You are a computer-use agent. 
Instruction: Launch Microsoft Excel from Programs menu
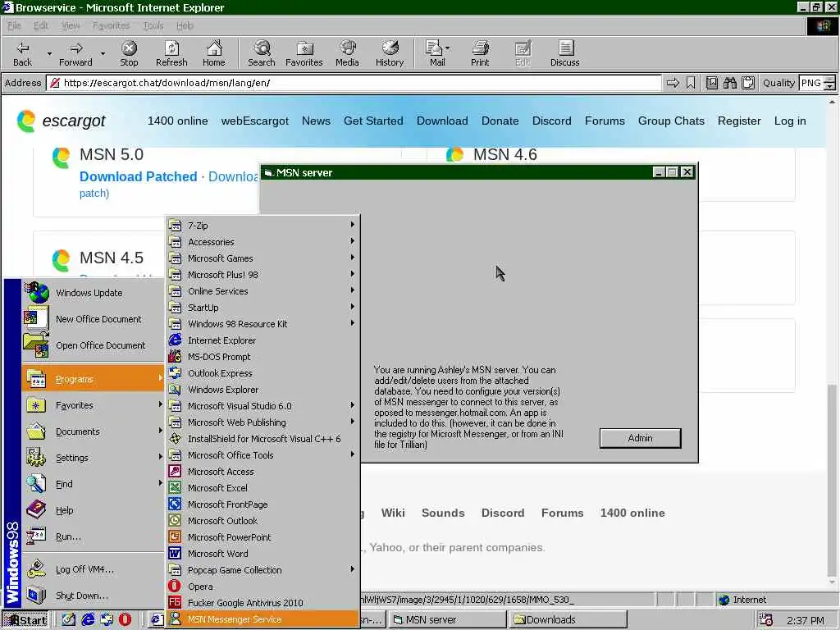(x=262, y=488)
